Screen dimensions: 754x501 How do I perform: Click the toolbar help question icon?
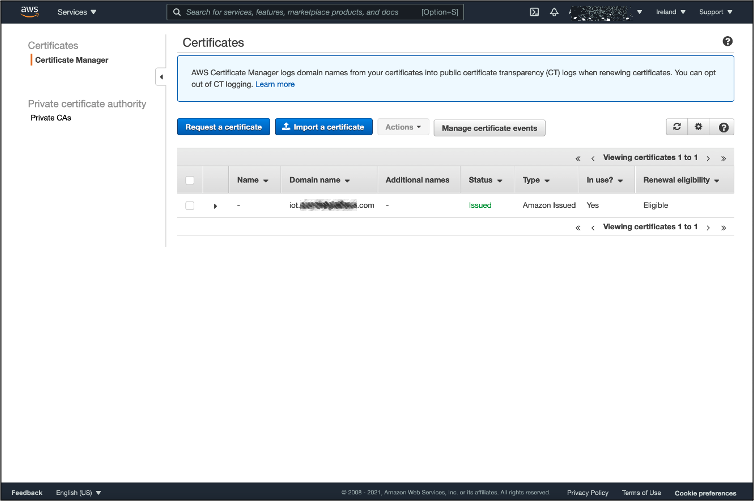[723, 127]
